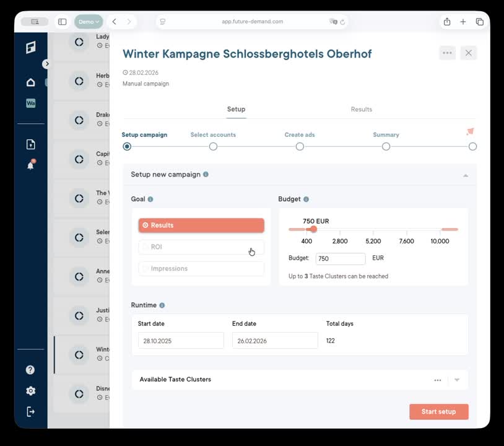Click the logout icon in sidebar
Viewport: 504px width, 446px height.
coord(30,411)
